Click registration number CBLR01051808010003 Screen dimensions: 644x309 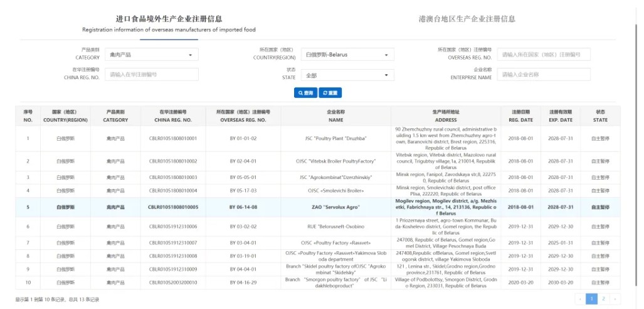[x=173, y=177]
